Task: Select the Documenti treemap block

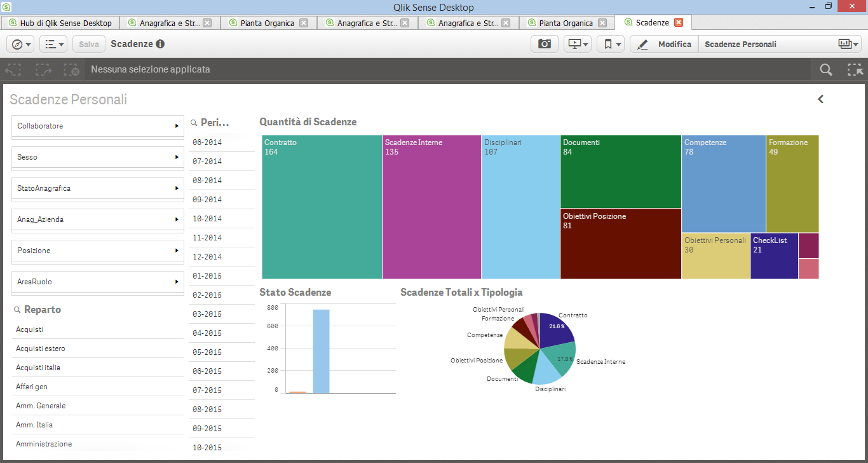Action: point(621,171)
